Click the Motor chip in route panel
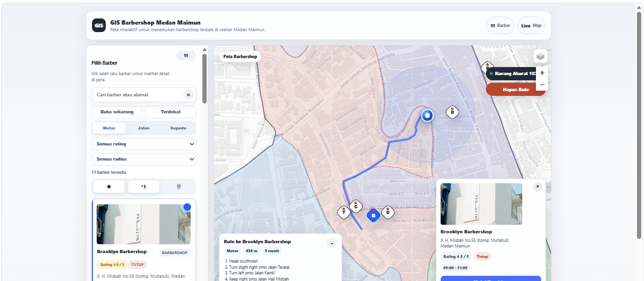The width and height of the screenshot is (644, 281). click(233, 251)
